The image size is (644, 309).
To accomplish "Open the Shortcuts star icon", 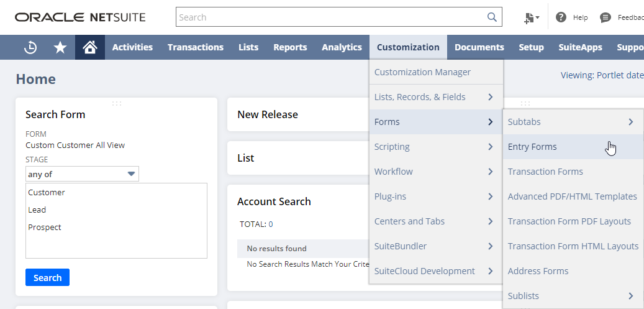I will click(x=60, y=47).
